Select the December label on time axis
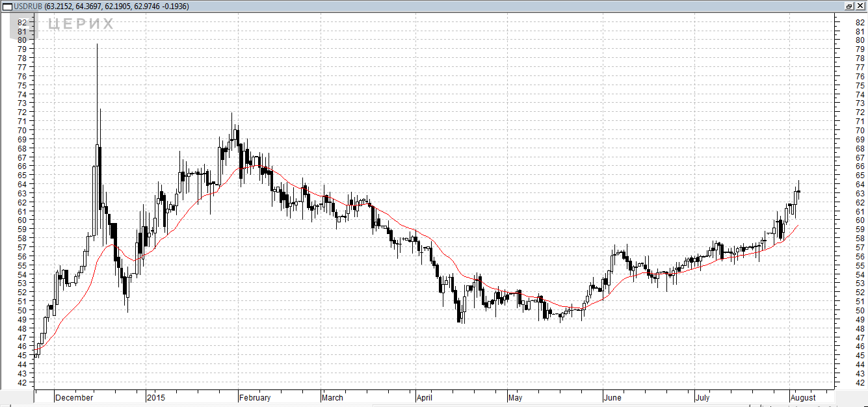 (x=74, y=397)
